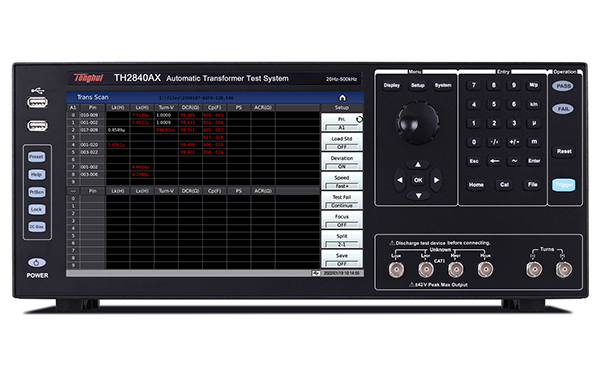Click the refresh icon on Pri. softkey

click(x=359, y=119)
